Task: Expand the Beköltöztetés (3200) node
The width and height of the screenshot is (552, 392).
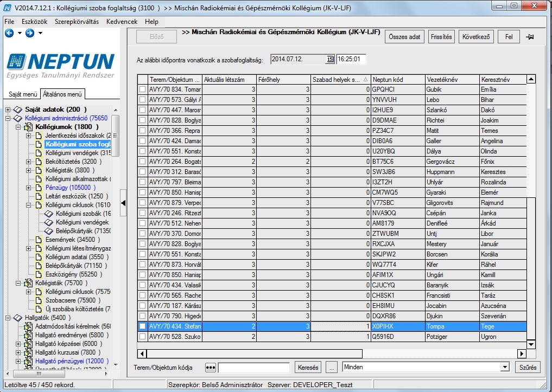Action: 29,162
